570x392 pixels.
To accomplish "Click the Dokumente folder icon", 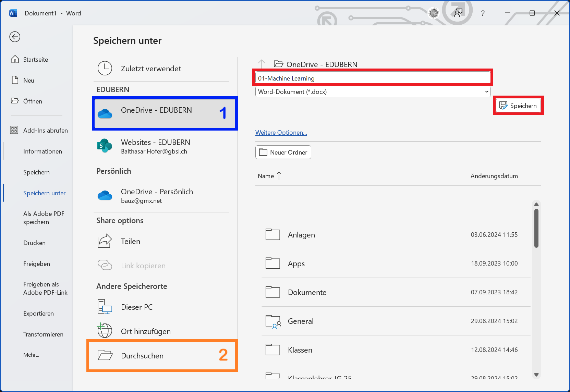I will point(273,292).
